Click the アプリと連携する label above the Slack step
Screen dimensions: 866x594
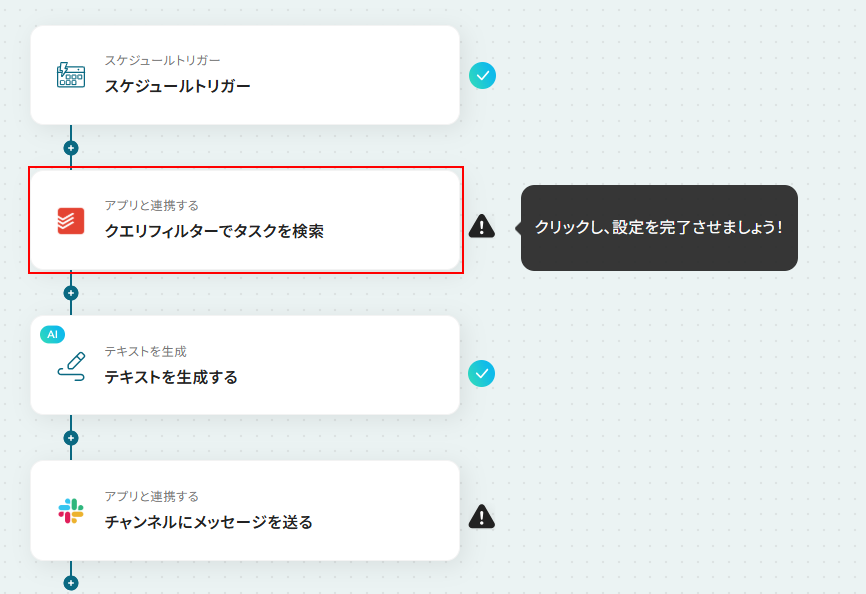pyautogui.click(x=152, y=496)
